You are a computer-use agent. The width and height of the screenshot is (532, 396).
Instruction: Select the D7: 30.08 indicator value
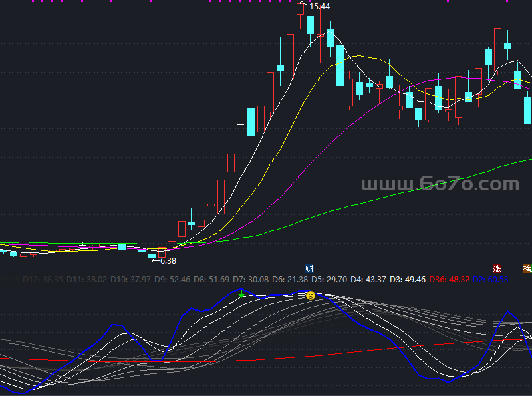click(x=251, y=280)
